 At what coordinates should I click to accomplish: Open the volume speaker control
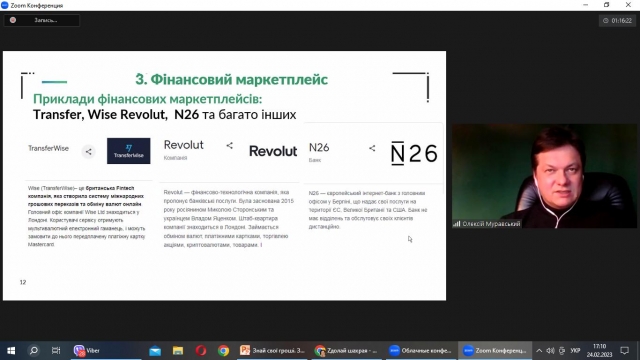(x=550, y=351)
